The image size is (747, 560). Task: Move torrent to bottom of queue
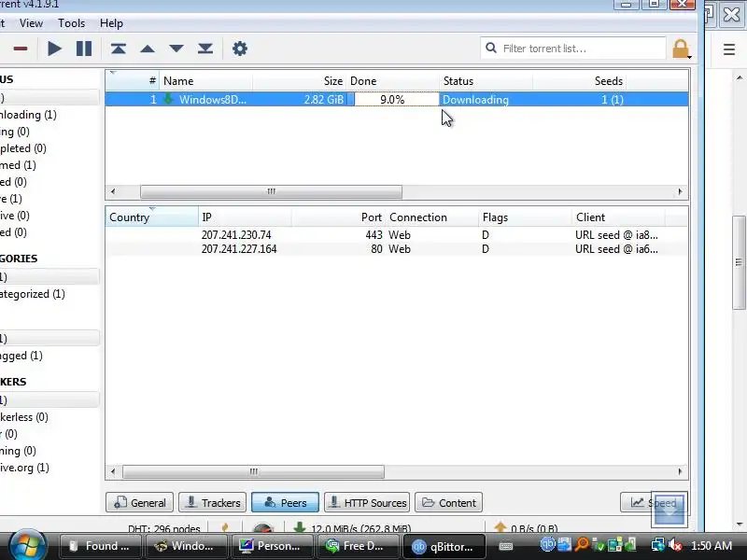(x=205, y=49)
